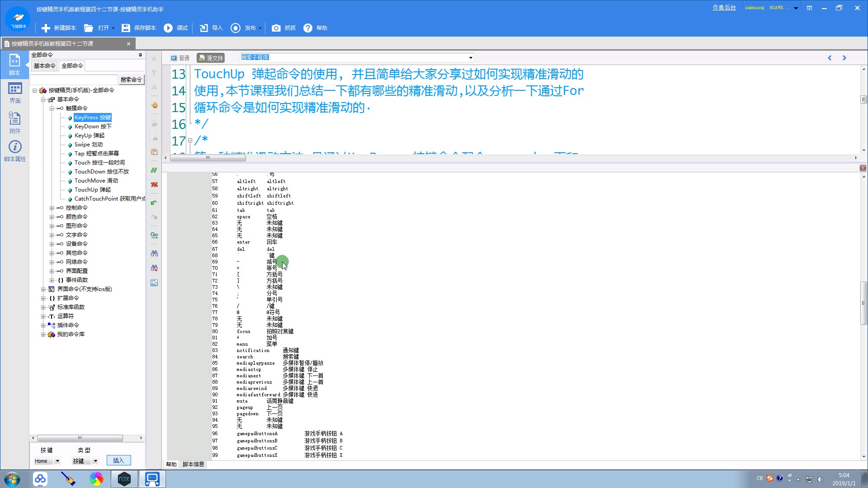
Task: Switch to 脚本信息 bottom tab
Action: [x=193, y=464]
